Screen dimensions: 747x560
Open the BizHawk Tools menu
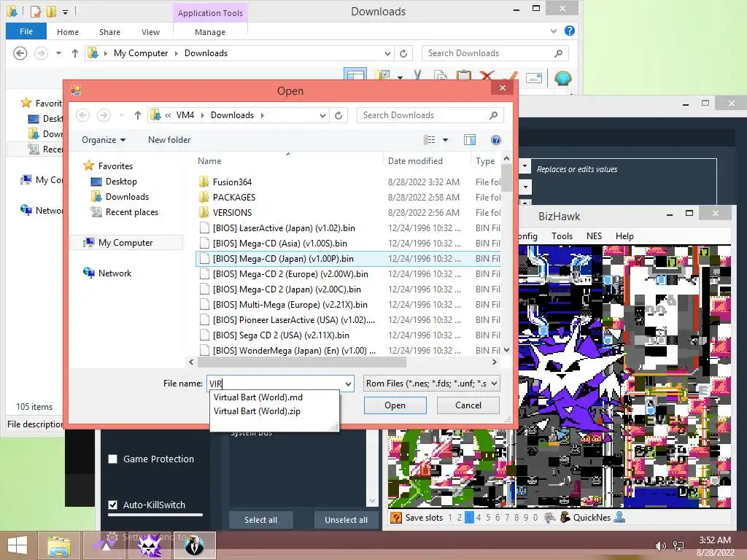(x=562, y=236)
